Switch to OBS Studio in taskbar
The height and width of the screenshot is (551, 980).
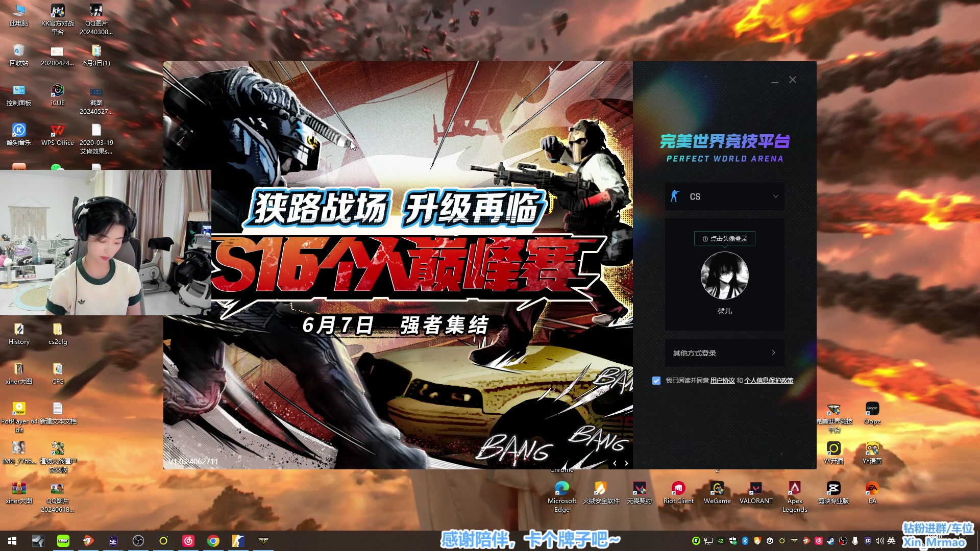(138, 541)
